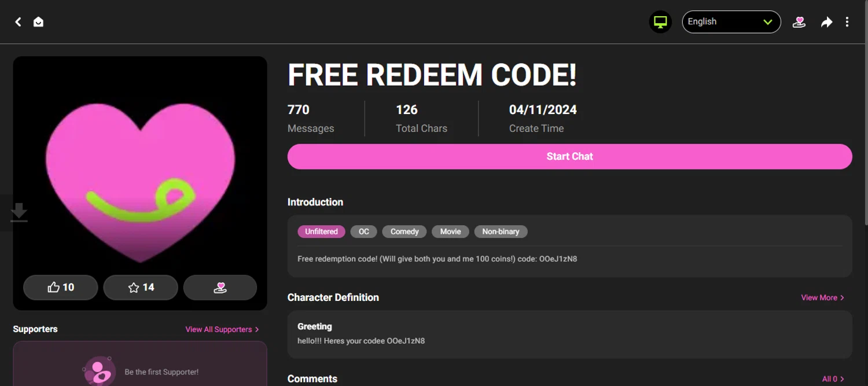Open All 0 comments link
868x386 pixels.
pyautogui.click(x=833, y=379)
